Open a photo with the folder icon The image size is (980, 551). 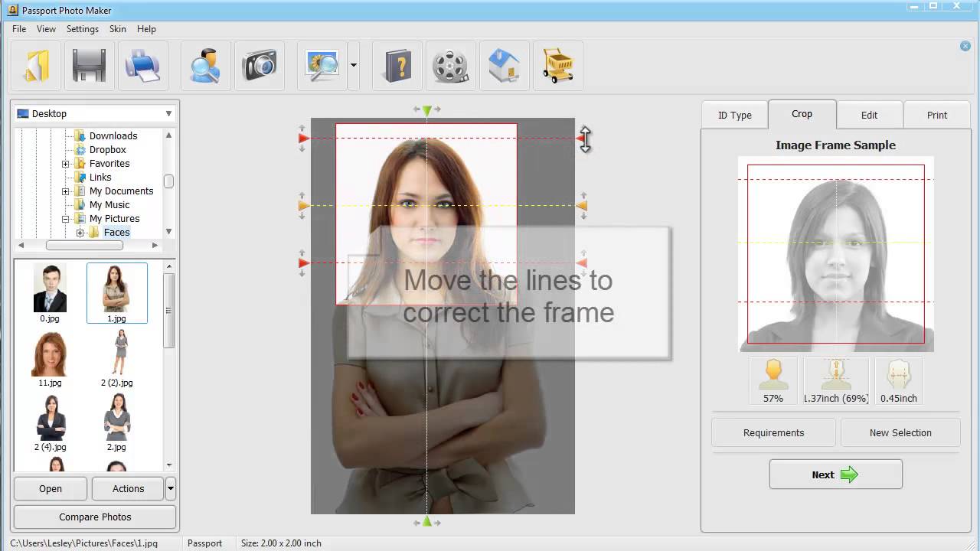pyautogui.click(x=36, y=66)
